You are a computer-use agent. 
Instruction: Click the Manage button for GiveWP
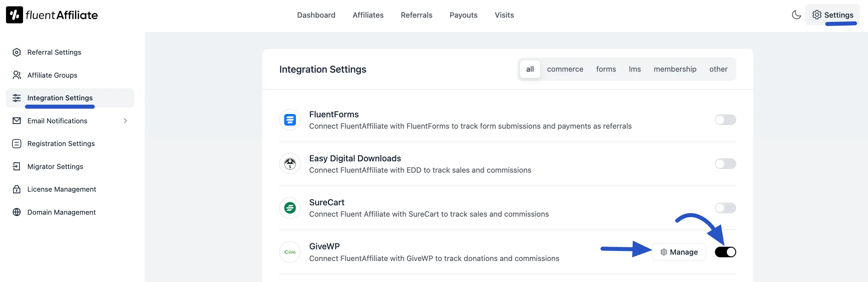[679, 252]
